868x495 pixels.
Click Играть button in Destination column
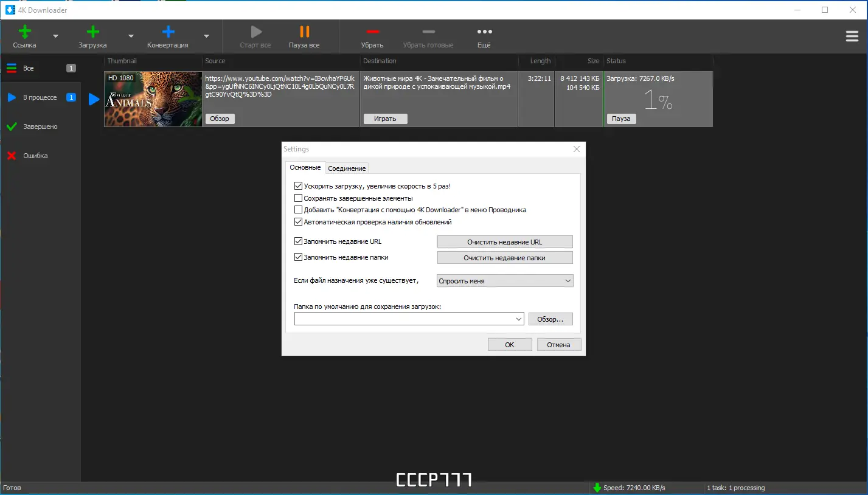pos(385,119)
